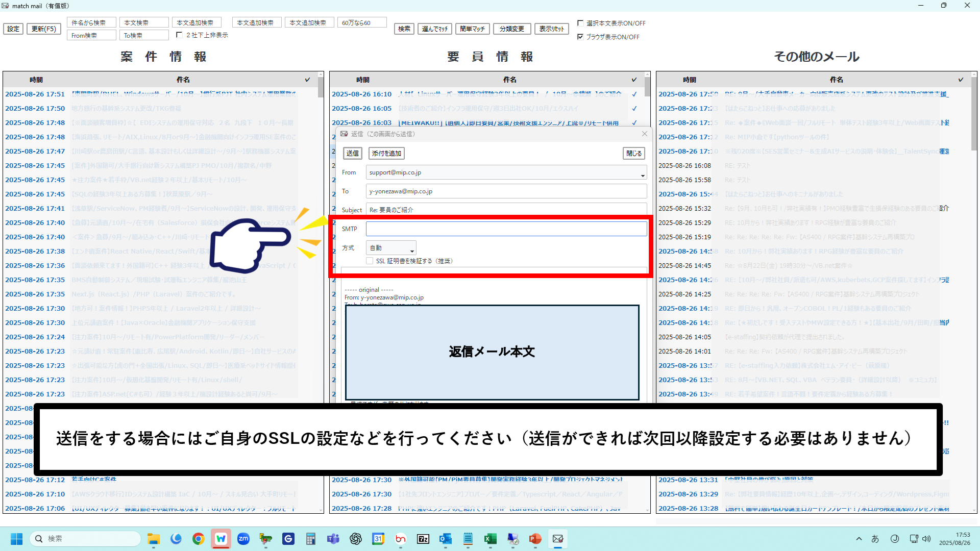The width and height of the screenshot is (980, 551).
Task: Focus the 本文検索 field
Action: click(x=144, y=22)
